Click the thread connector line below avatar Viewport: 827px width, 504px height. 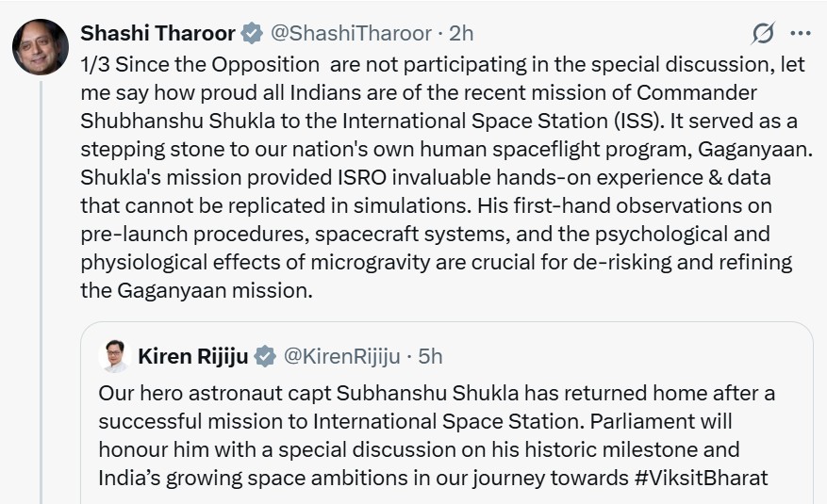40,283
